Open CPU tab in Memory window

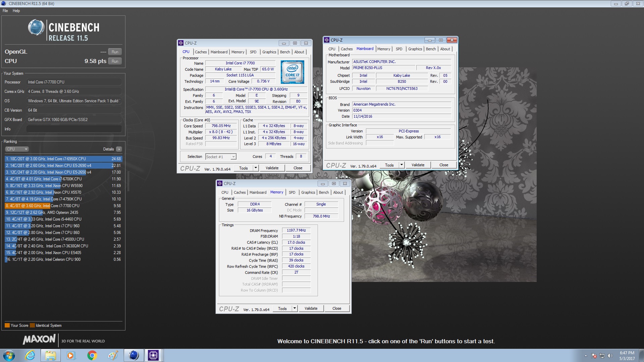point(225,192)
